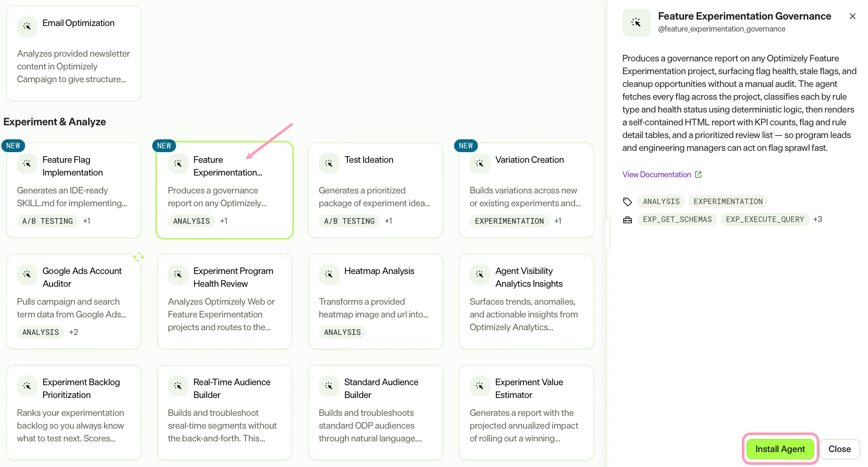
Task: Click the EXP_GET_SCHEMAS tool chip
Action: tap(677, 219)
